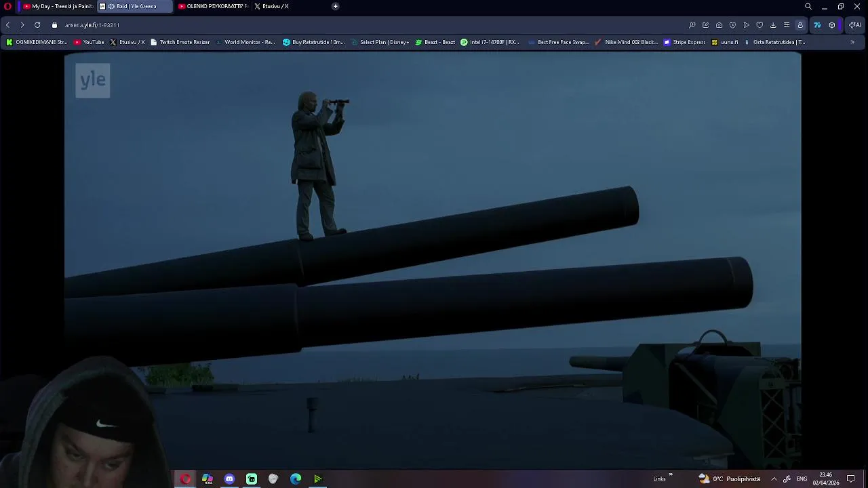Open the Twitch Emote Resizer bookmark
Viewport: 868px width, 488px height.
tap(180, 42)
